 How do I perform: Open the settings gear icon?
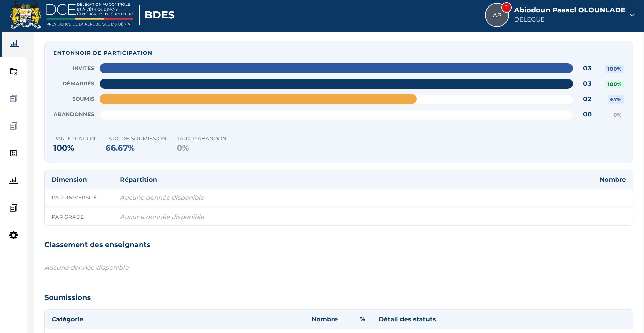click(x=14, y=235)
